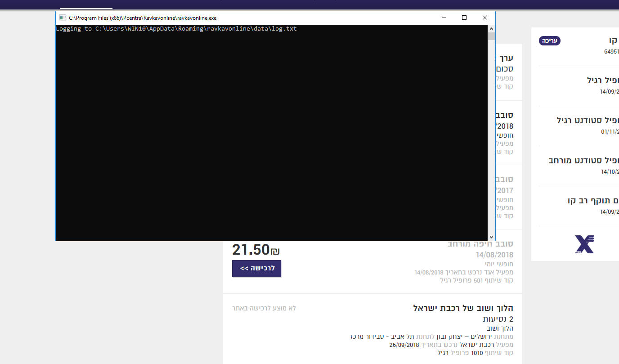This screenshot has height=364, width=619.
Task: Click the חופשי יומי daily pass text
Action: [498, 264]
